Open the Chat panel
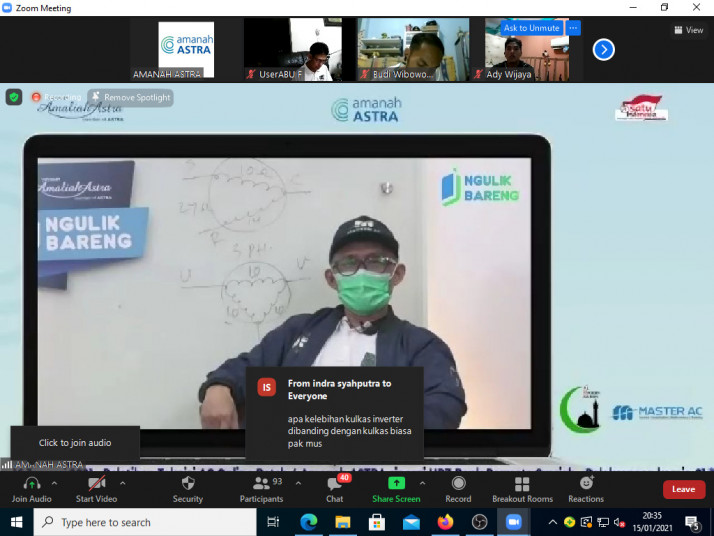 (x=335, y=484)
